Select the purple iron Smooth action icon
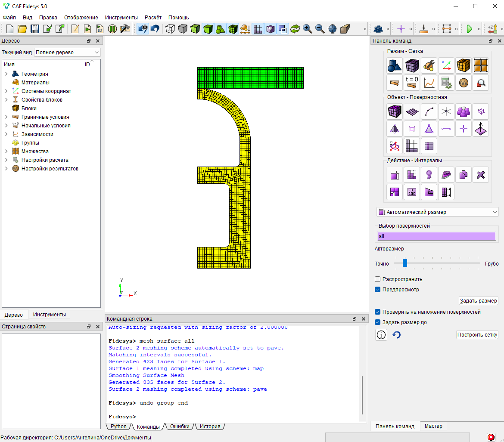This screenshot has height=442, width=504. 446,175
